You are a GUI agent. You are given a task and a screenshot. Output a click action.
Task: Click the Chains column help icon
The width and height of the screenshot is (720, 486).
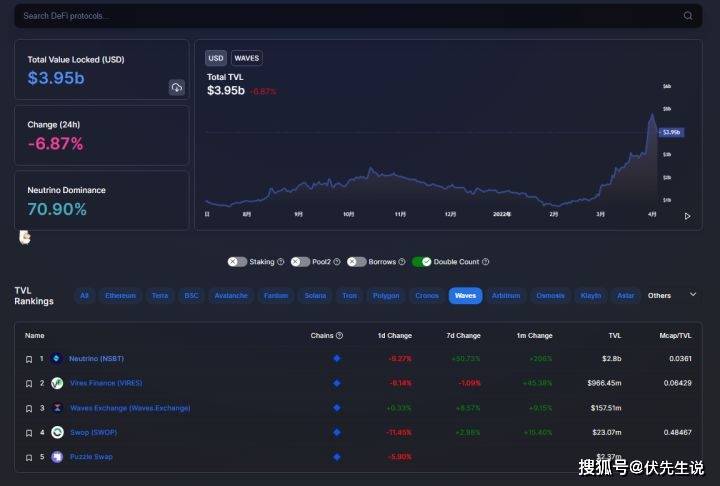339,335
